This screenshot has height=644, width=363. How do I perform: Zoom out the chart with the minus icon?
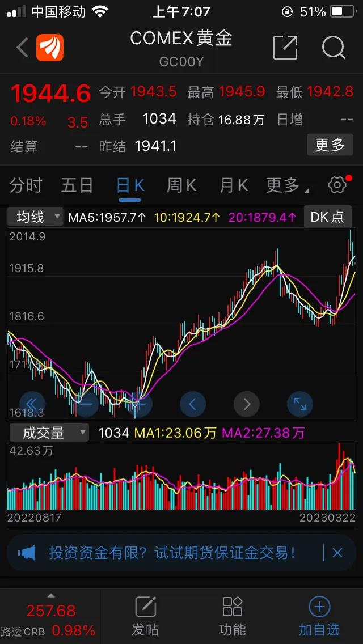(86, 404)
